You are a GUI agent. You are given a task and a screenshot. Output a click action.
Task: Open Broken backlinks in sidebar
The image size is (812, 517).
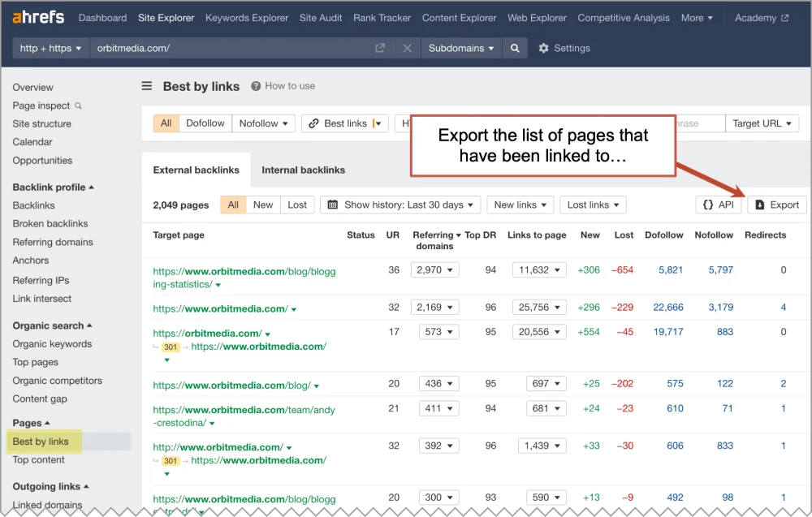[x=50, y=223]
